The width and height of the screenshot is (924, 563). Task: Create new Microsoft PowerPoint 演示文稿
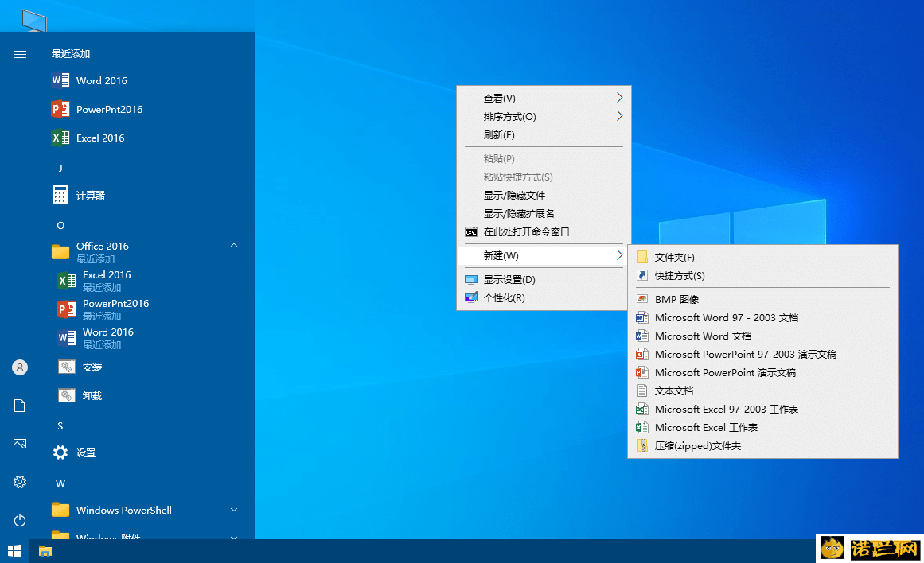tap(762, 372)
